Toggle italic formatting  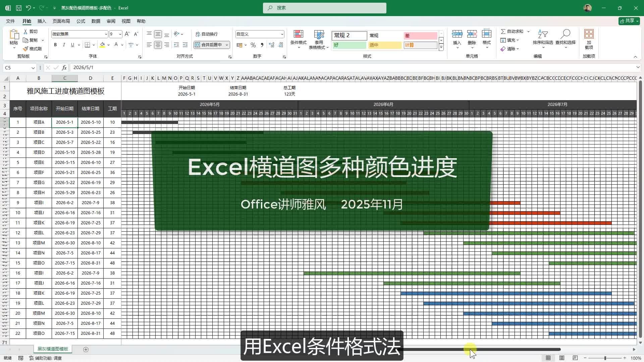coord(64,45)
